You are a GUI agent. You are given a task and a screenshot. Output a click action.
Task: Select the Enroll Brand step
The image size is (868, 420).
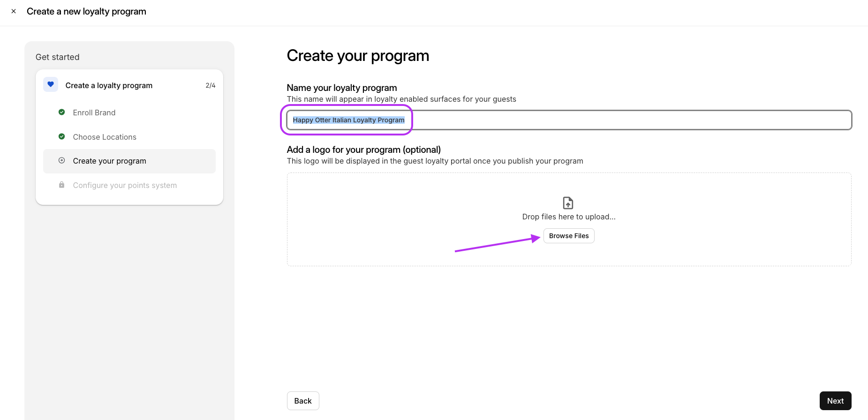[94, 112]
